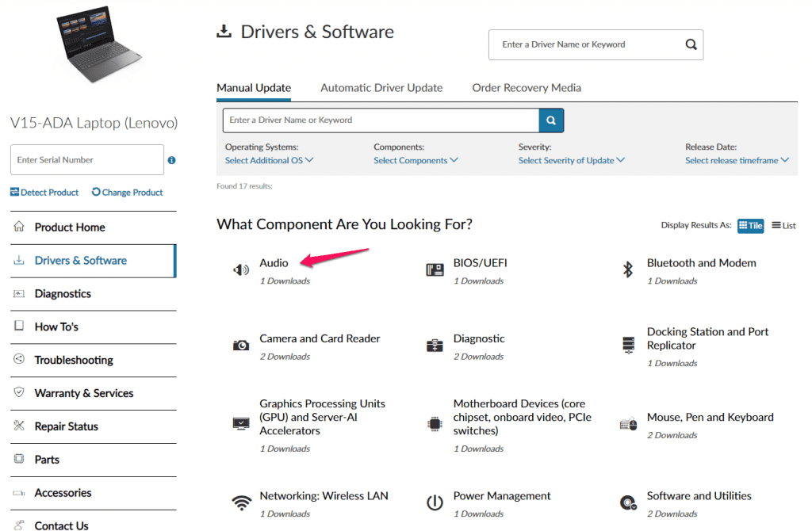
Task: Open Warranty & Services in sidebar
Action: click(x=83, y=393)
